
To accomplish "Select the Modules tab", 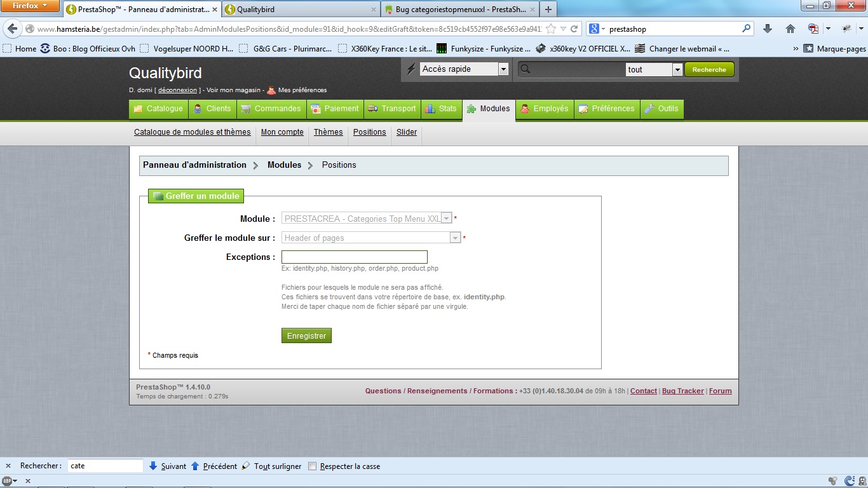I will click(x=489, y=109).
